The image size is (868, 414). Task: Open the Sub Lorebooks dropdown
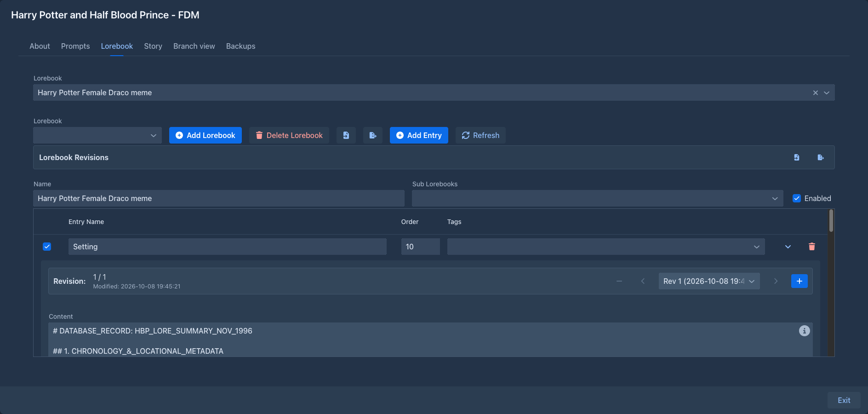click(x=598, y=198)
